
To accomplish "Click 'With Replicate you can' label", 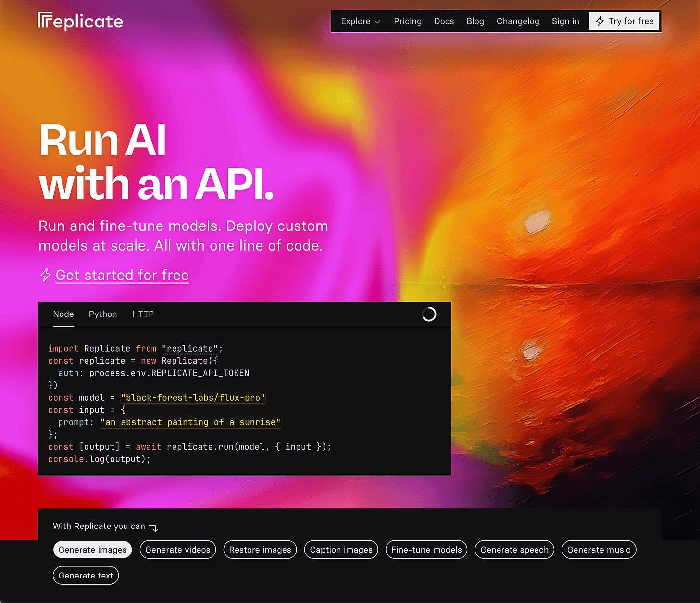I will point(99,526).
